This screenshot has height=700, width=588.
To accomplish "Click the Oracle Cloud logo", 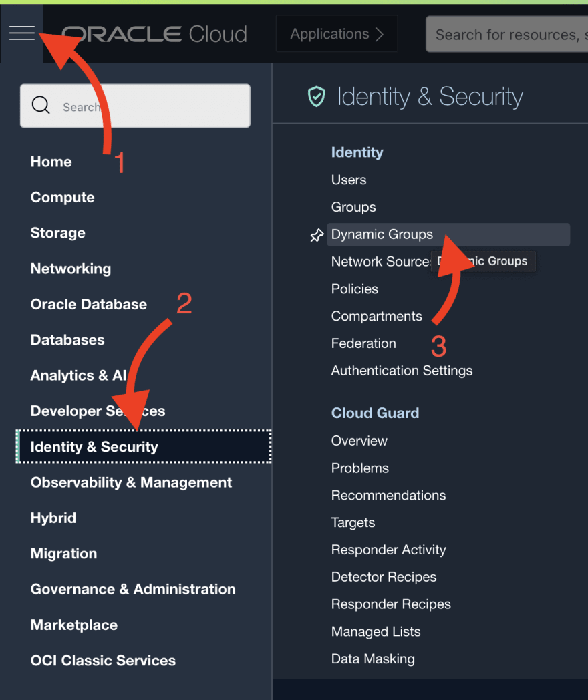I will coord(154,34).
